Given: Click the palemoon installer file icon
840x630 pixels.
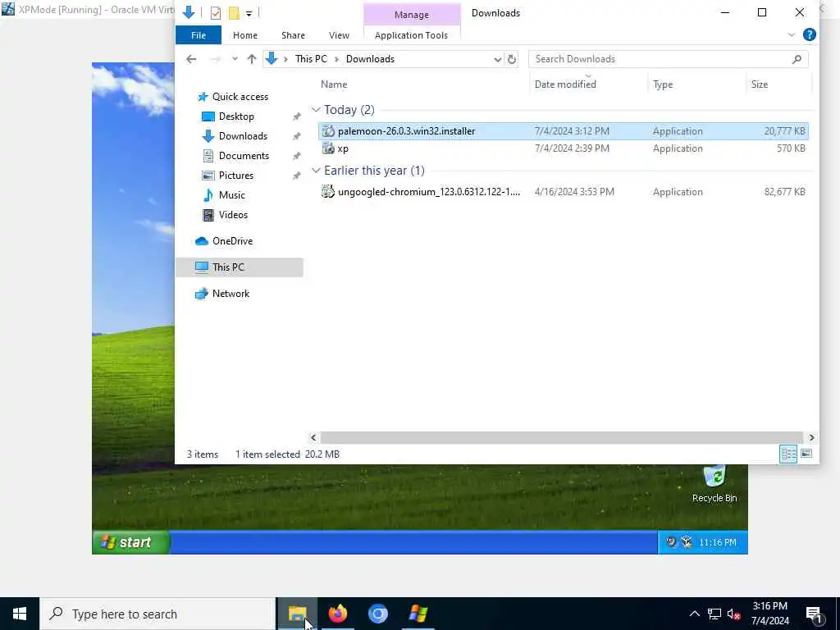Looking at the screenshot, I should point(328,131).
